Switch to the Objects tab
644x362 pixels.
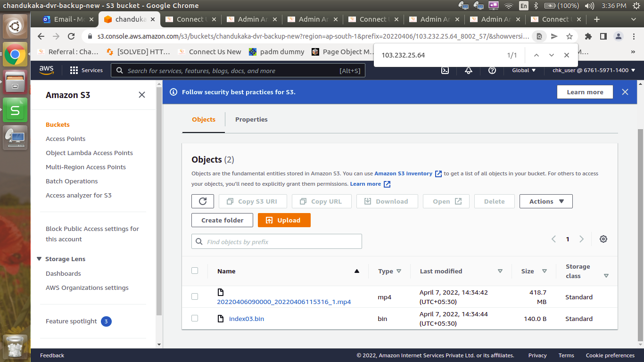(204, 119)
